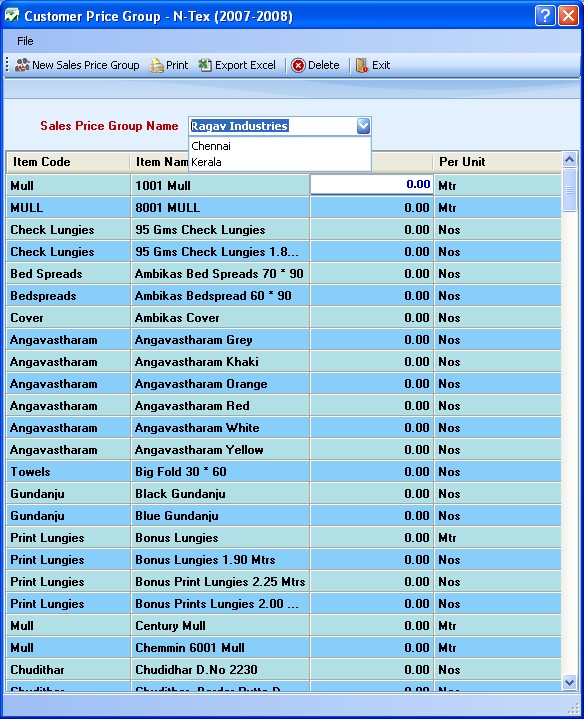Screen dimensions: 584x719
Task: Click the Ambikas Cover item cell
Action: point(220,318)
